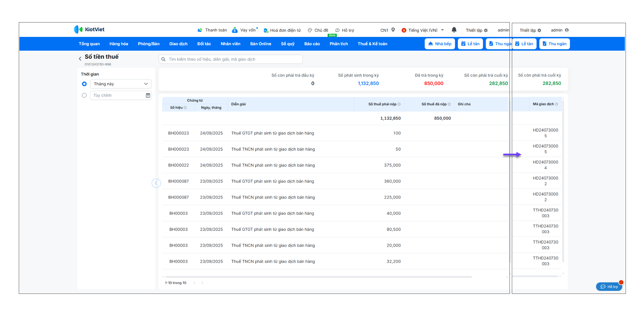Image resolution: width=644 pixels, height=316 pixels.
Task: Open the Tiếng Việt language dropdown
Action: (x=423, y=30)
